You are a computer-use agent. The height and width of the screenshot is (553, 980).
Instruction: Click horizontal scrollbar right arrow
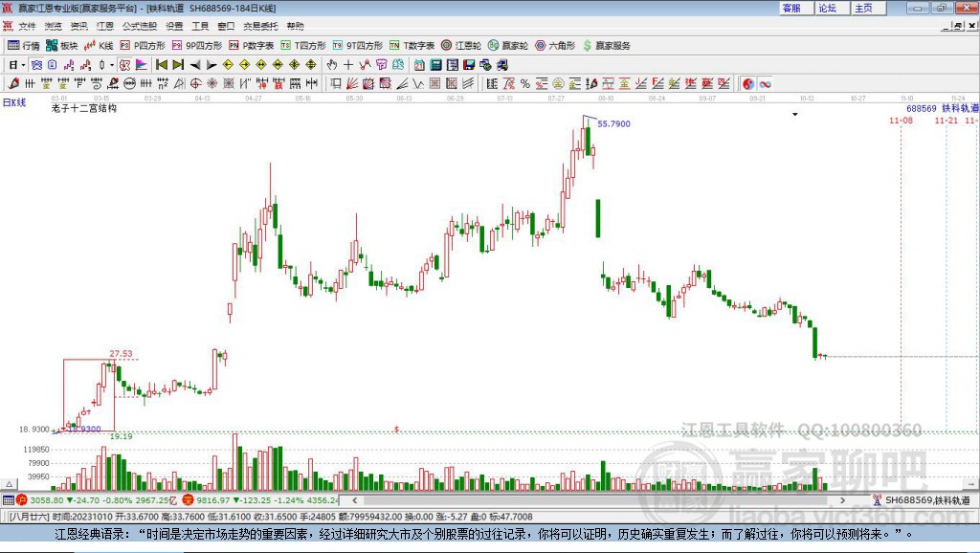pos(842,499)
